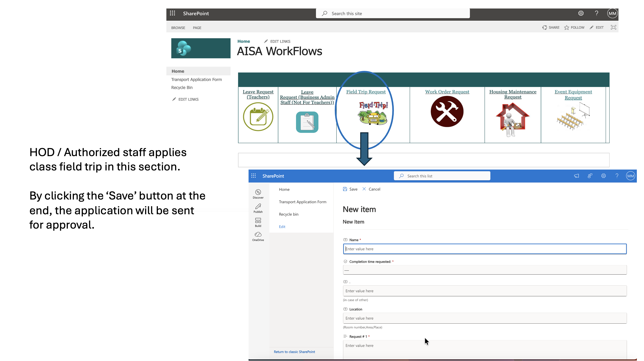The width and height of the screenshot is (644, 361).
Task: Open app launcher in the blue list bar
Action: click(x=253, y=176)
